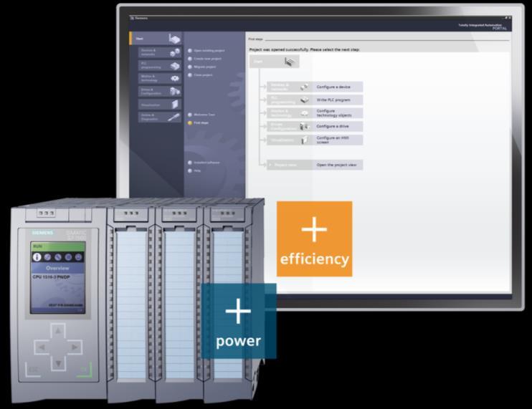
Task: Click the Overview title on the CPU display
Action: point(57,268)
